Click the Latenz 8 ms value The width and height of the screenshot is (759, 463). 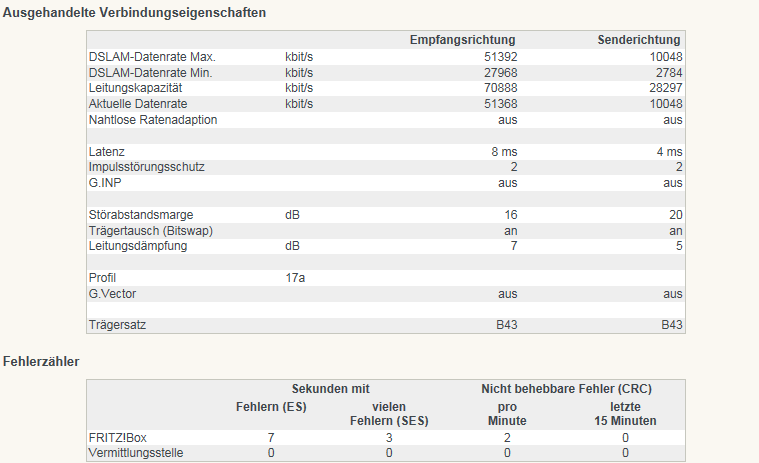point(504,151)
